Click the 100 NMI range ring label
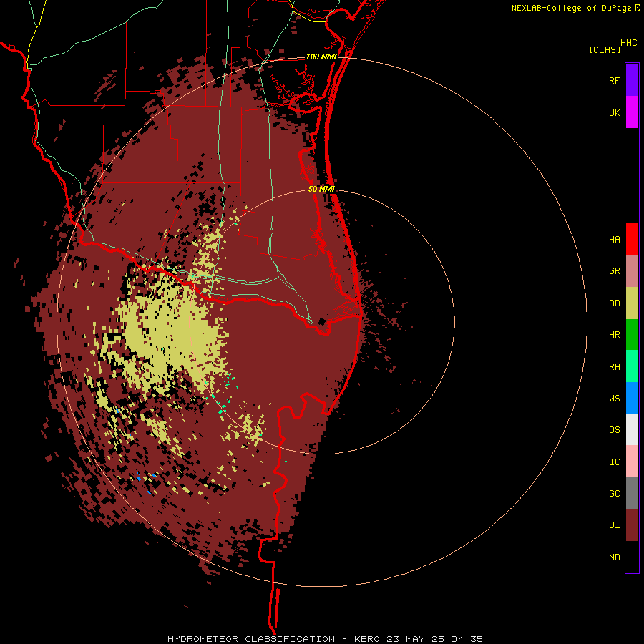Screen dimensions: 644x644 321,57
